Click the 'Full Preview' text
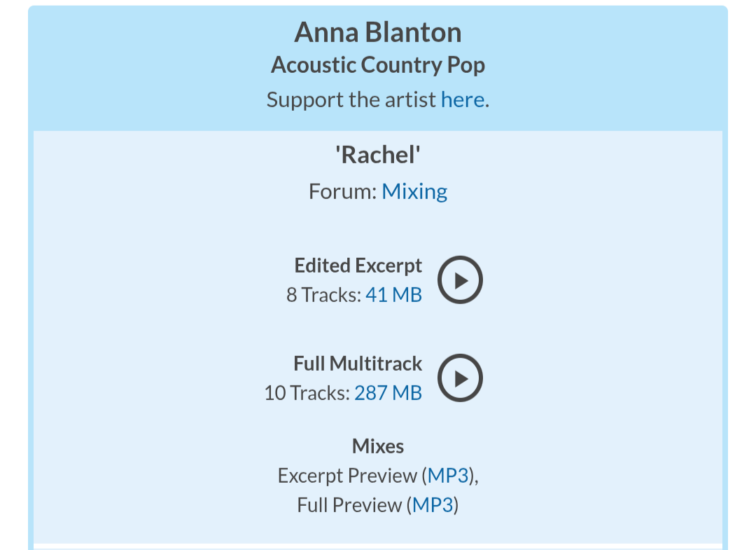756x550 pixels. pos(349,505)
